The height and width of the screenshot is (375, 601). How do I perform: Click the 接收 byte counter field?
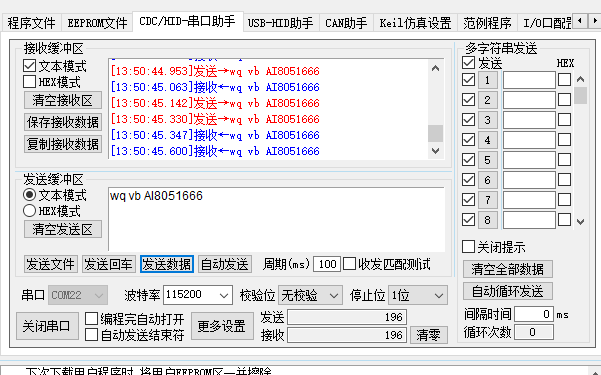[x=347, y=335]
